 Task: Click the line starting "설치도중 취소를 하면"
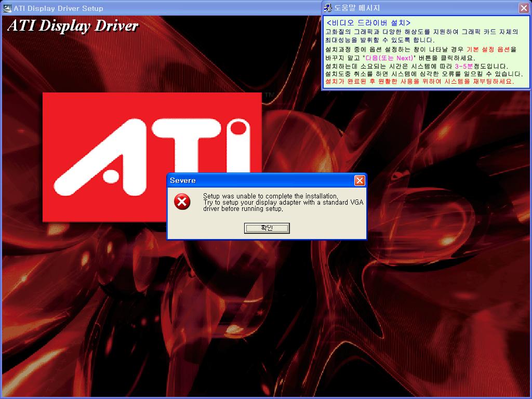[x=424, y=74]
